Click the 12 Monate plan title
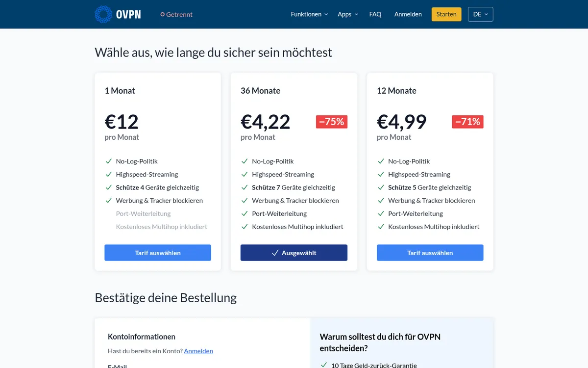 tap(396, 91)
